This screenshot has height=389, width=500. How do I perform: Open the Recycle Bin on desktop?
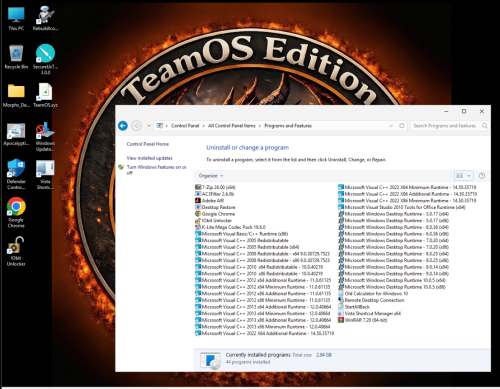click(x=16, y=57)
